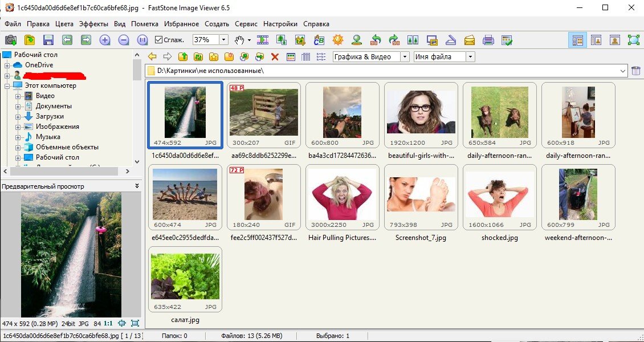Collapse the Предварительный просмотр panel chevron
The height and width of the screenshot is (342, 644).
[137, 186]
